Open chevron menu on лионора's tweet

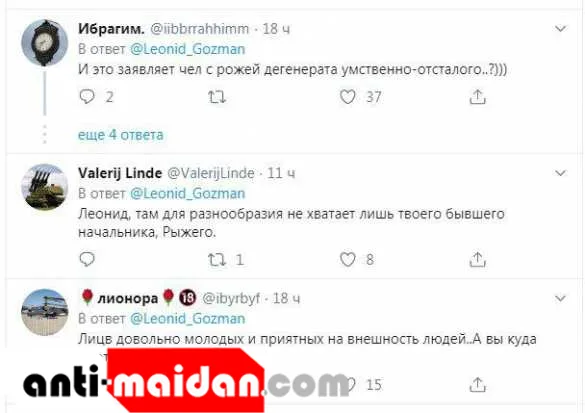click(560, 298)
